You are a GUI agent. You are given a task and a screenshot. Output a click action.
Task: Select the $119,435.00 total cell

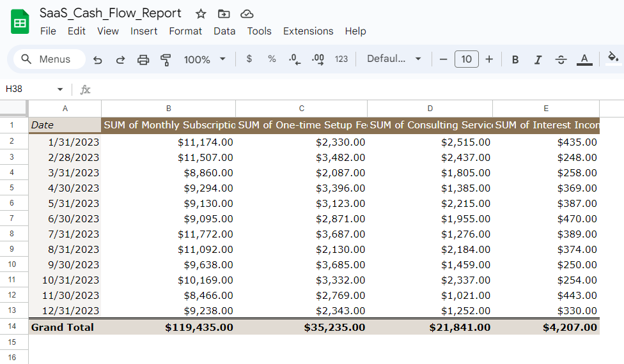pyautogui.click(x=168, y=327)
